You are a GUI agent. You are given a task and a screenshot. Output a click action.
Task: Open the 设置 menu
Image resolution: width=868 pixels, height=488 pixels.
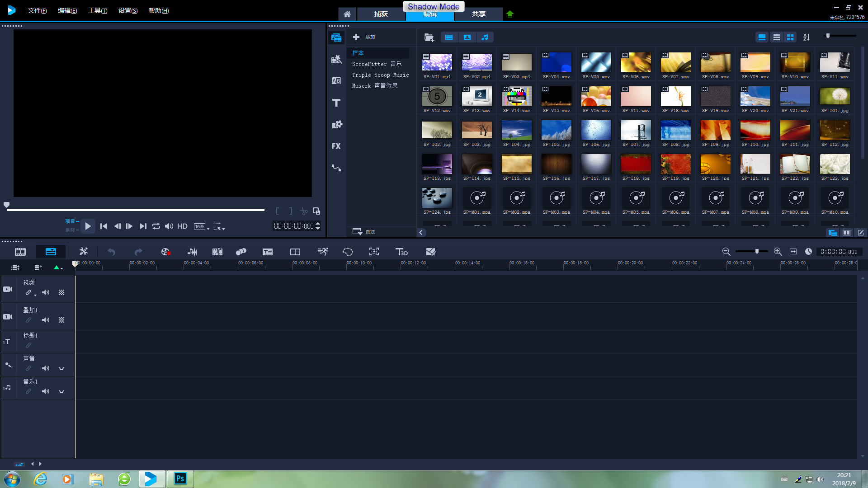pos(128,10)
